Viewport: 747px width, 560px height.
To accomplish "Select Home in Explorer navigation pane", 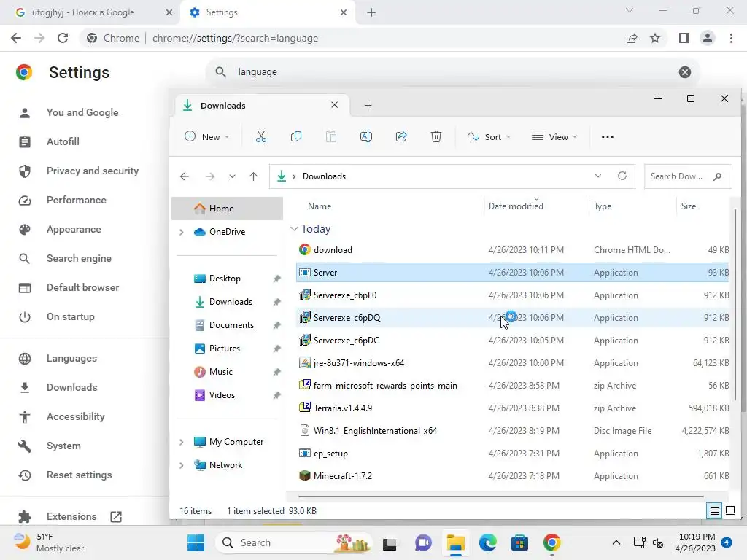I will (x=227, y=209).
